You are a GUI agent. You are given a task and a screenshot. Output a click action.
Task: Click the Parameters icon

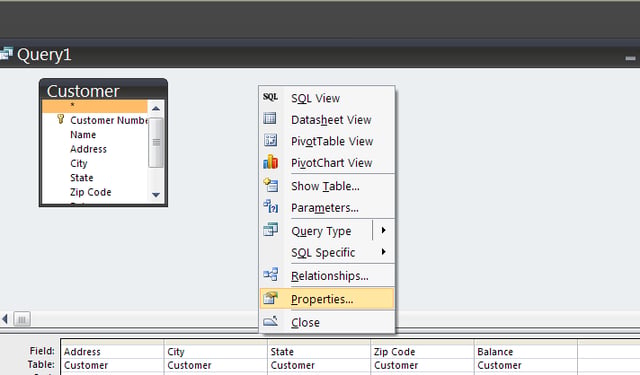point(270,206)
